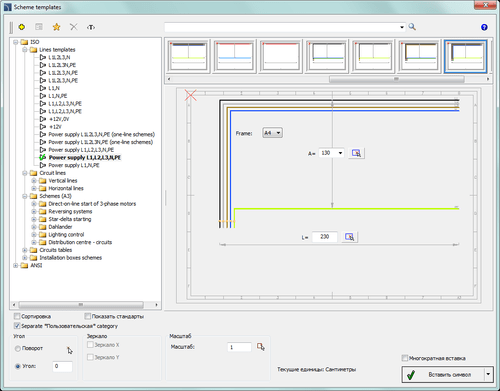Click the red X insertion point marker
This screenshot has width=500, height=391.
pyautogui.click(x=191, y=95)
